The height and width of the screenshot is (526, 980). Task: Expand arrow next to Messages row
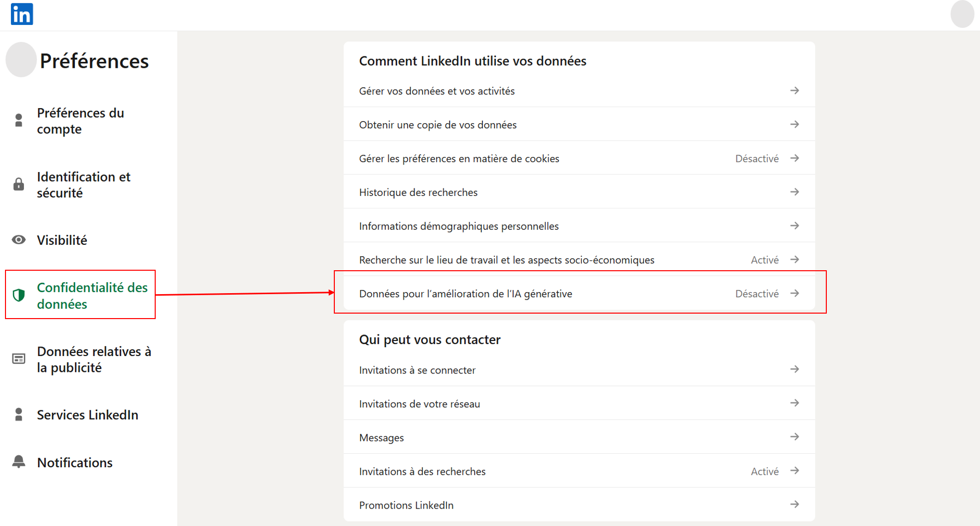(794, 437)
